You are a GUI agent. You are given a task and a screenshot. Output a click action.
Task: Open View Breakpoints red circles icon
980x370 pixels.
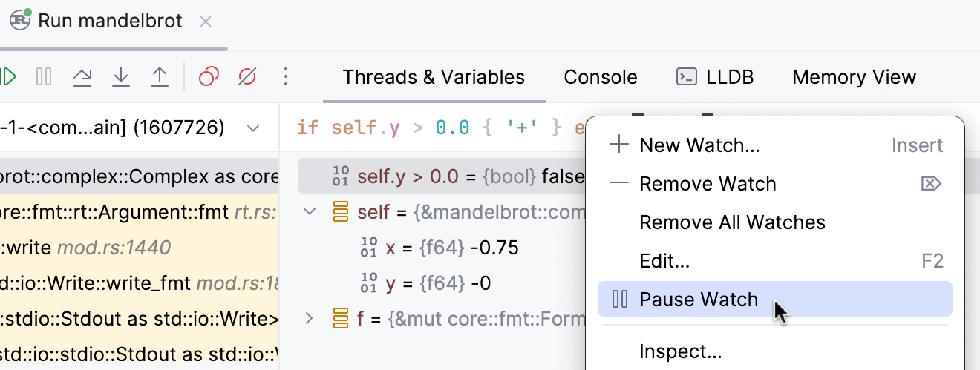[x=209, y=76]
